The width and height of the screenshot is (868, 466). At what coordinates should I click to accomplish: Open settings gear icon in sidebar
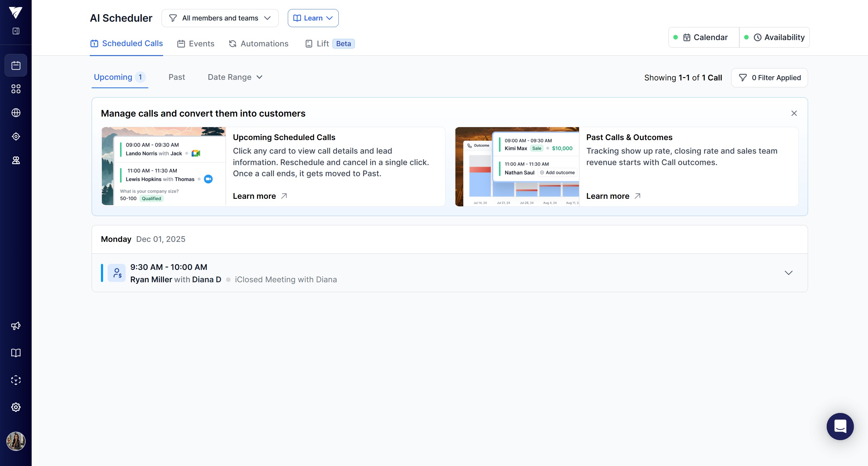pyautogui.click(x=16, y=407)
